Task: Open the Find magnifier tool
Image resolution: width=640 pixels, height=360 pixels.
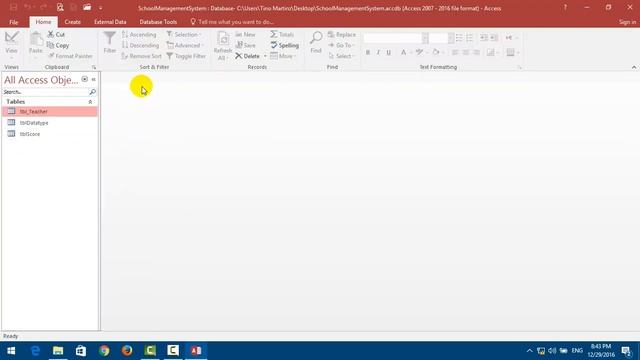Action: pyautogui.click(x=316, y=43)
